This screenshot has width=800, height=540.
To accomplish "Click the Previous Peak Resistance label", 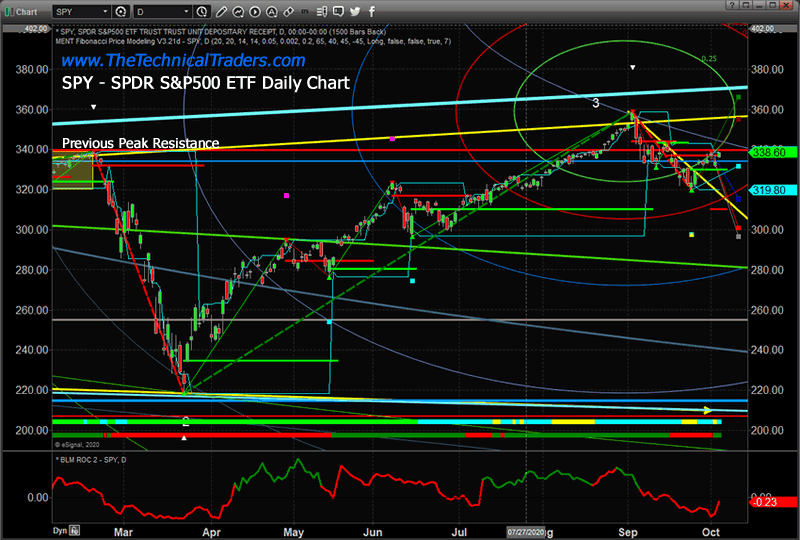I will tap(140, 143).
